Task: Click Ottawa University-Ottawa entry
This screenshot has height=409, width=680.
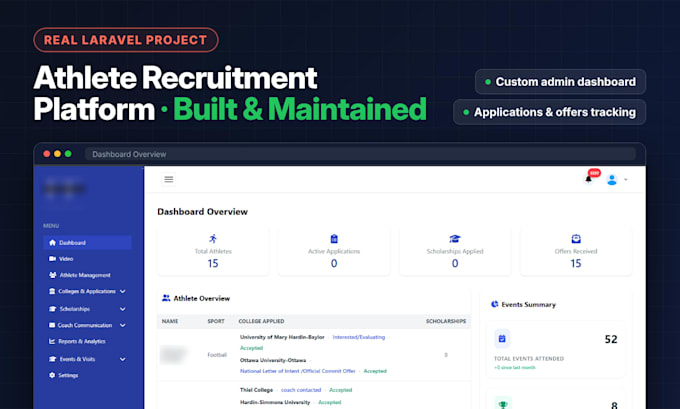Action: pos(273,360)
